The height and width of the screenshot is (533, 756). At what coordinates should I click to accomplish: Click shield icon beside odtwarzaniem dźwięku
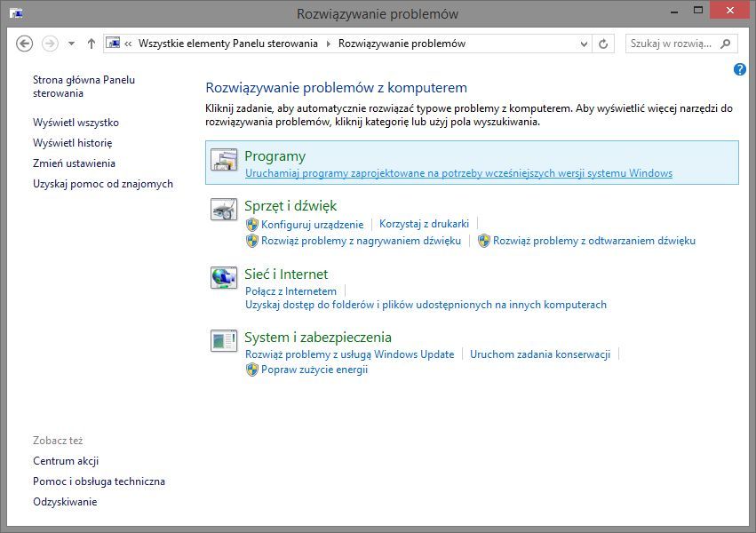(x=484, y=241)
